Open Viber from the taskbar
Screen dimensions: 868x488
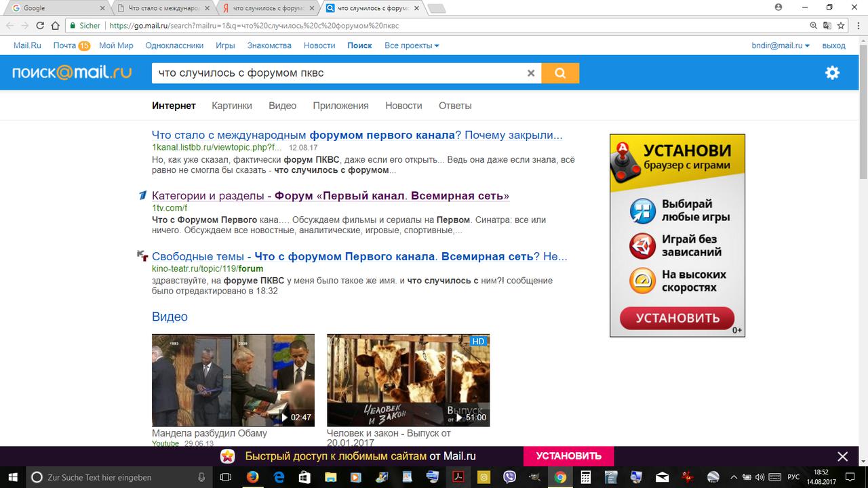(509, 477)
